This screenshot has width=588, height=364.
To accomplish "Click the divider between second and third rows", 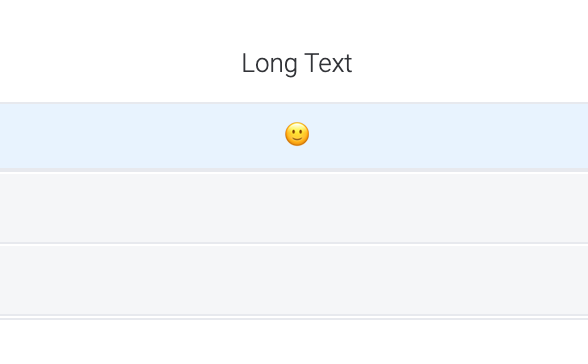I will point(294,244).
